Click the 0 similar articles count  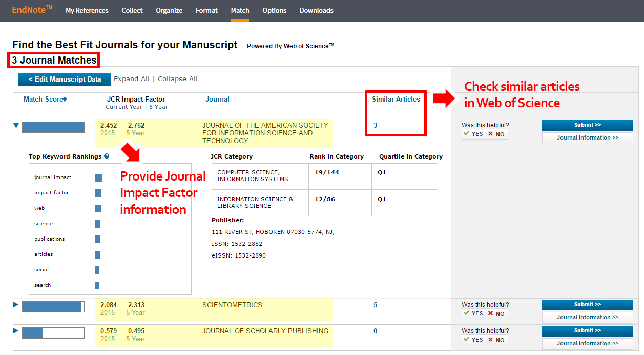point(376,331)
